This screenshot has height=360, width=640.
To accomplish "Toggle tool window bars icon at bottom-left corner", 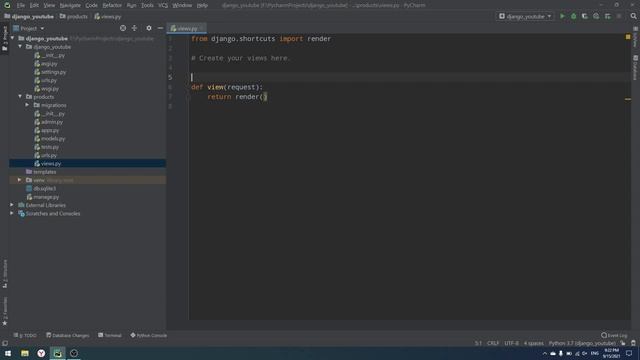I will click(x=4, y=343).
